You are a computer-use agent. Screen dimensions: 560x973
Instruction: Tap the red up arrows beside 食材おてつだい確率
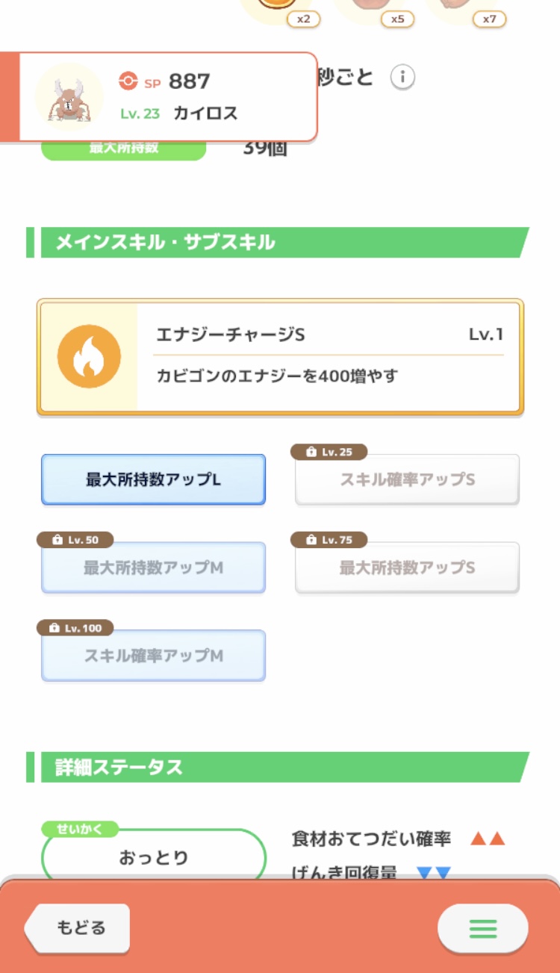click(x=488, y=839)
